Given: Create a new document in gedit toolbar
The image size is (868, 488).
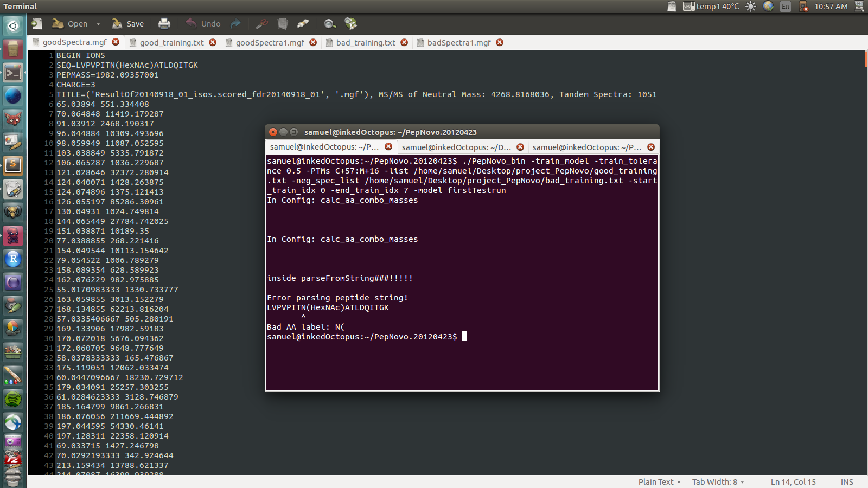Looking at the screenshot, I should pos(37,24).
